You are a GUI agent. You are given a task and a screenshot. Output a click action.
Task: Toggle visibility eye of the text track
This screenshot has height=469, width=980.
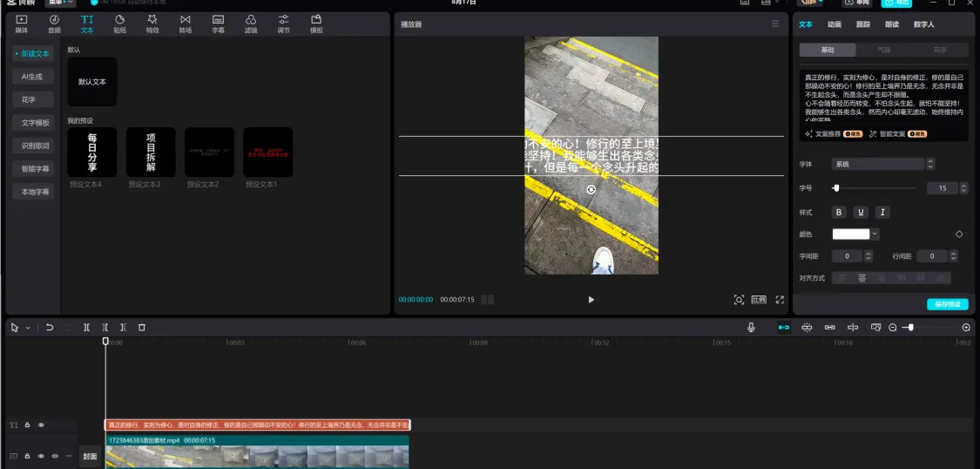click(41, 425)
